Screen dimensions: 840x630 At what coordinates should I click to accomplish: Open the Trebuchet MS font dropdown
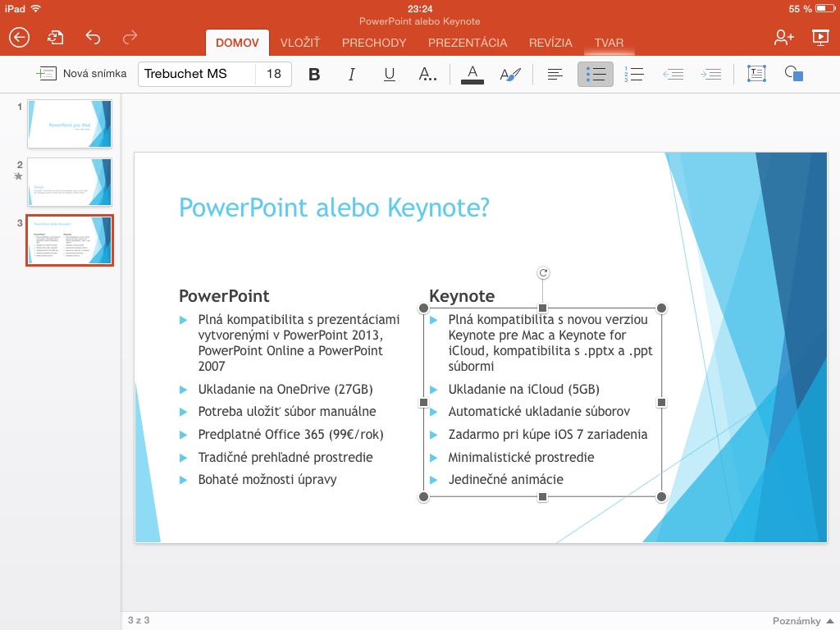click(x=197, y=74)
